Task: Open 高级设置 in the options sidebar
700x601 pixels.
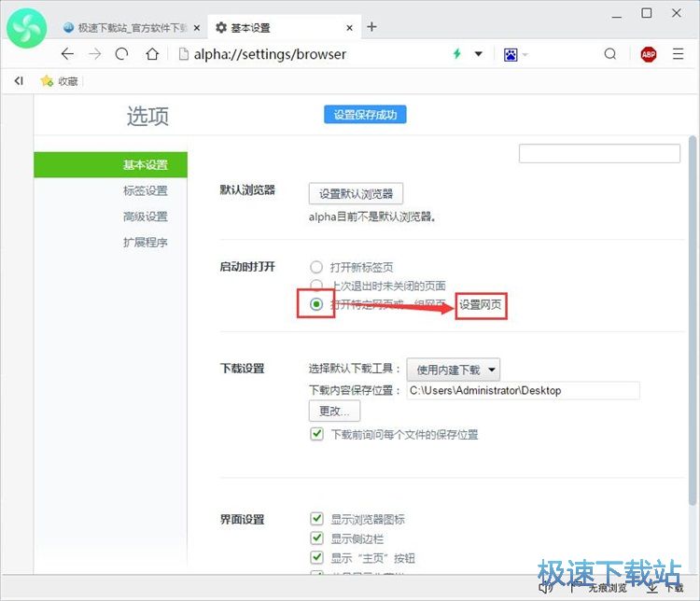Action: tap(145, 217)
